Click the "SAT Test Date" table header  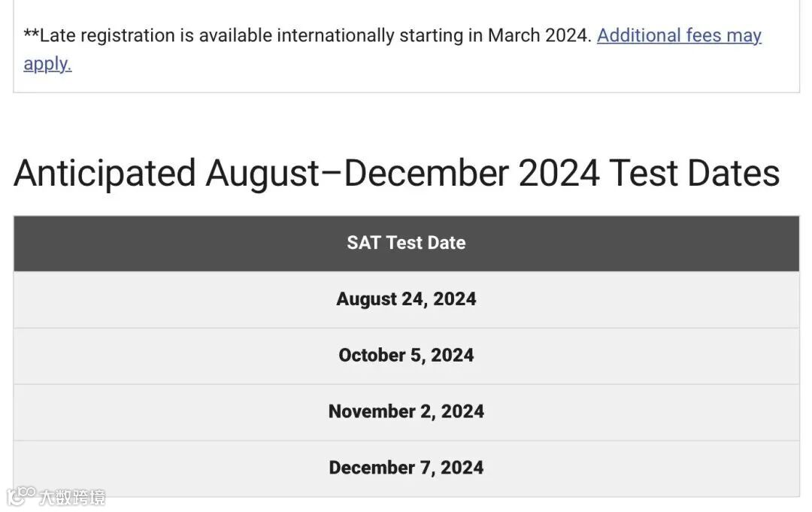406,243
